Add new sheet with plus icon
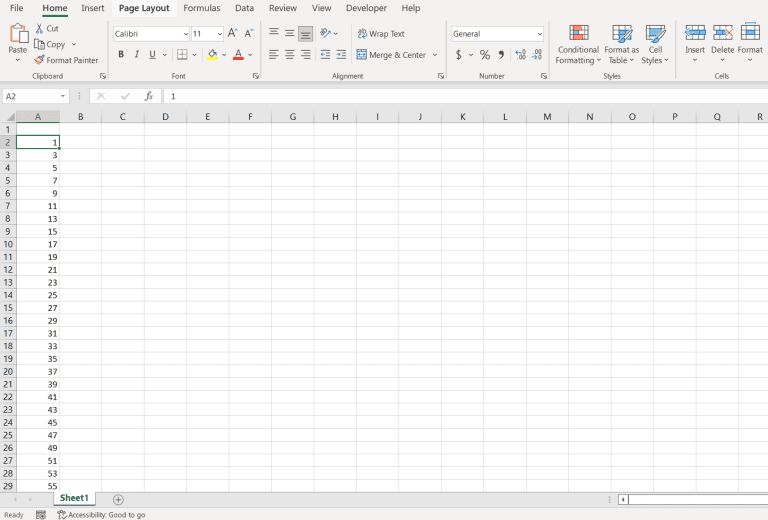Image resolution: width=768 pixels, height=520 pixels. coord(118,499)
